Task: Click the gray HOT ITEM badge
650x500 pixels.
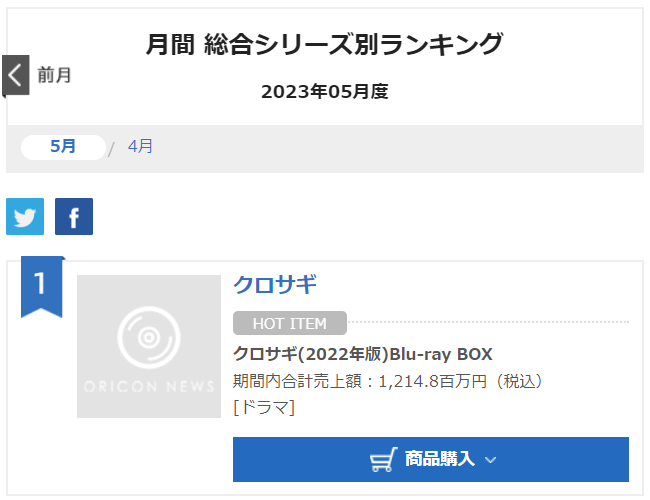Action: click(290, 323)
